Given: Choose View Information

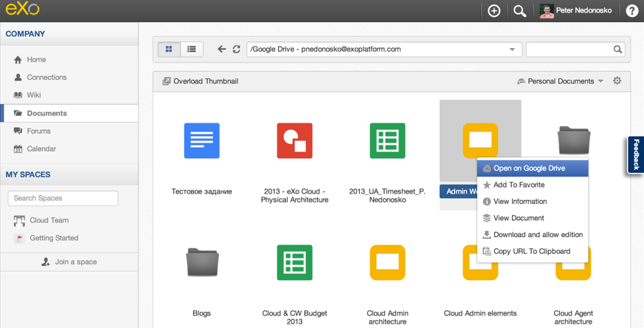Looking at the screenshot, I should coord(533,201).
